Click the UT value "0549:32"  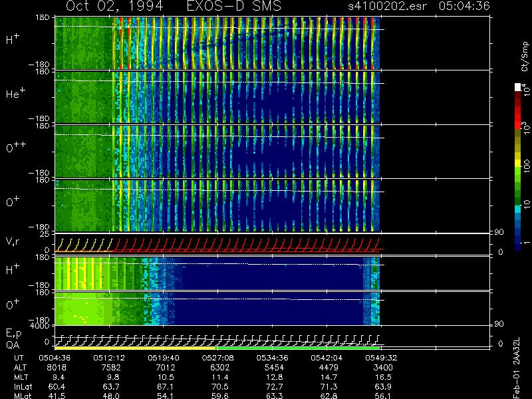(x=381, y=358)
